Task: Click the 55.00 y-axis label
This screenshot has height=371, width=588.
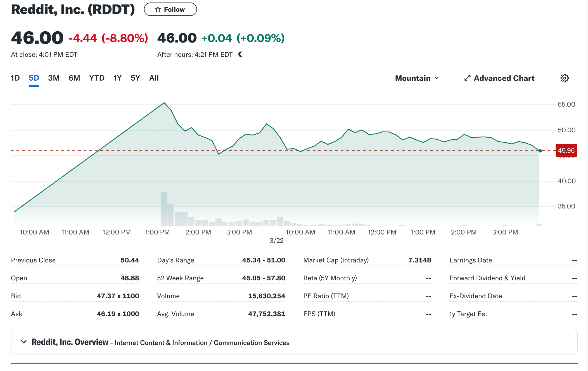Action: 566,104
